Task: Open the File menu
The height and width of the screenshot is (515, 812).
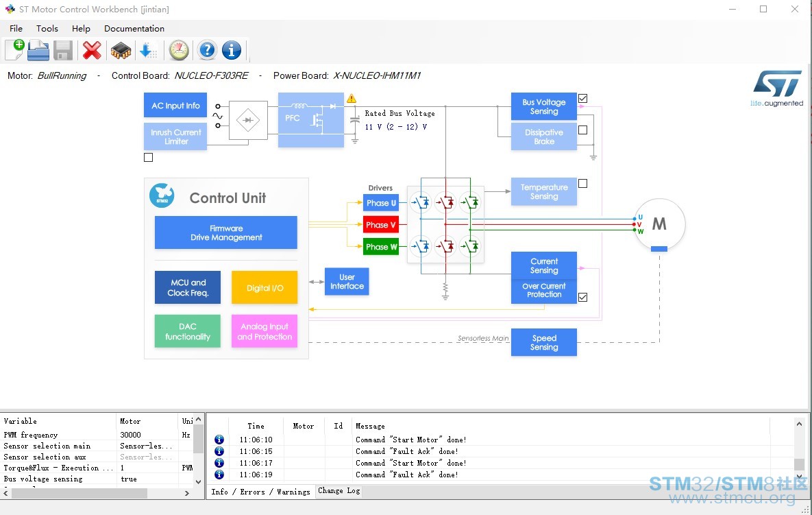Action: coord(16,29)
